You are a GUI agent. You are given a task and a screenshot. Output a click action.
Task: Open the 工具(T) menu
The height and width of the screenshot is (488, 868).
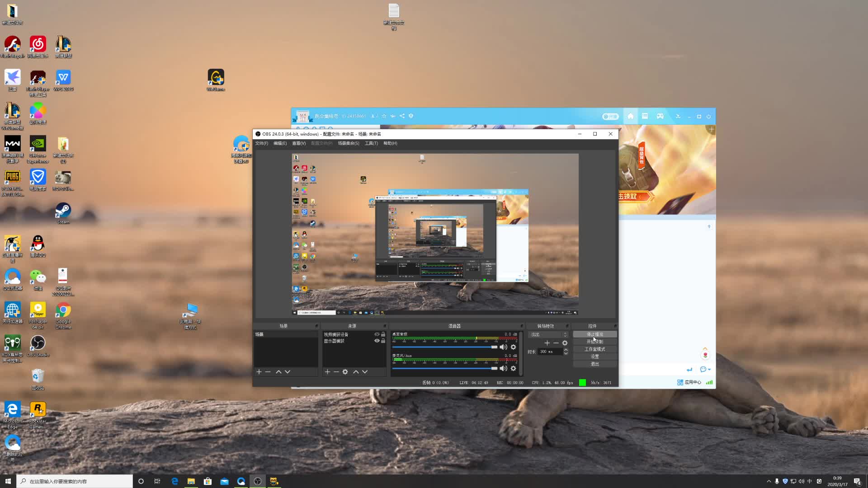coord(371,143)
